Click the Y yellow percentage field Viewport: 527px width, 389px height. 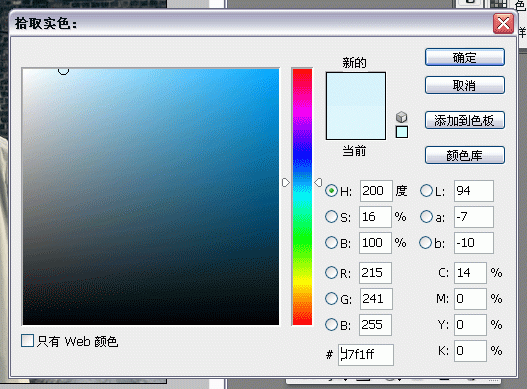click(x=470, y=325)
